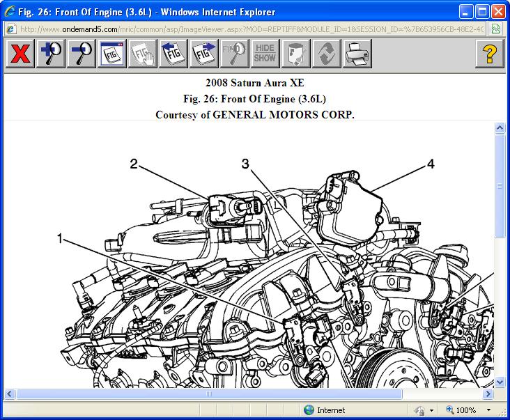The height and width of the screenshot is (420, 510).
Task: Click callout number 4 in the diagram
Action: coord(431,164)
